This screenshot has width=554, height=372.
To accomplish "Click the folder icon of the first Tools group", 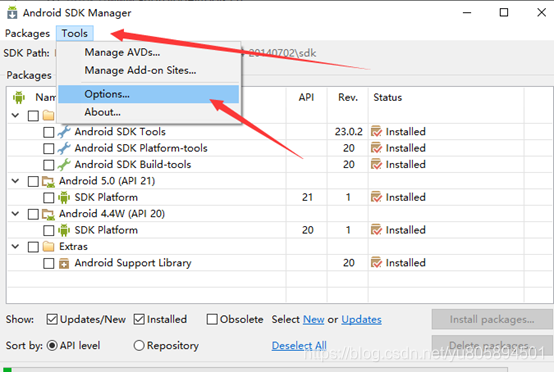I will [48, 116].
